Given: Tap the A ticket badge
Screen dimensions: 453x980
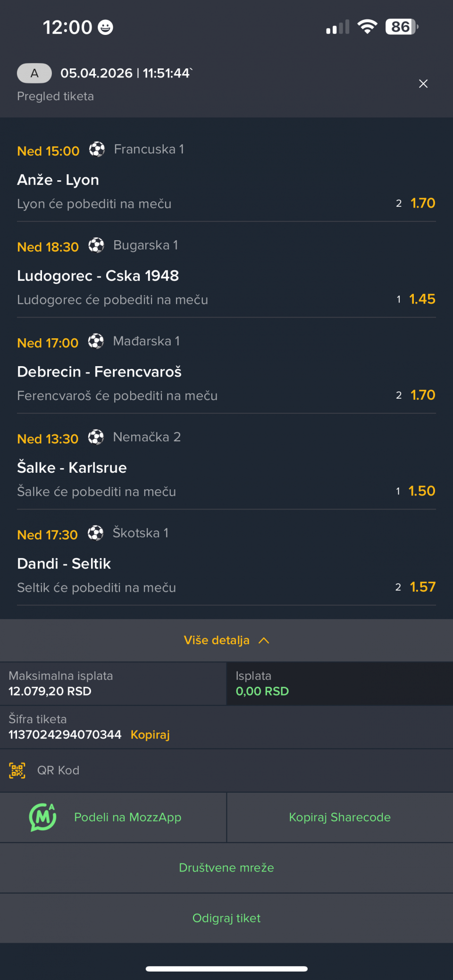Looking at the screenshot, I should click(34, 73).
